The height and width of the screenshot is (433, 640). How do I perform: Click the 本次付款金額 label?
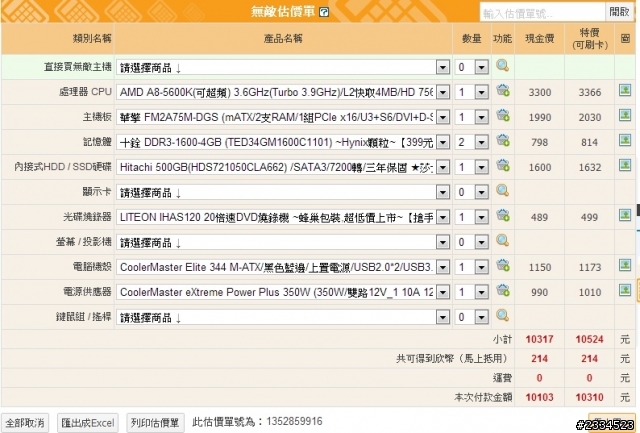pyautogui.click(x=483, y=397)
